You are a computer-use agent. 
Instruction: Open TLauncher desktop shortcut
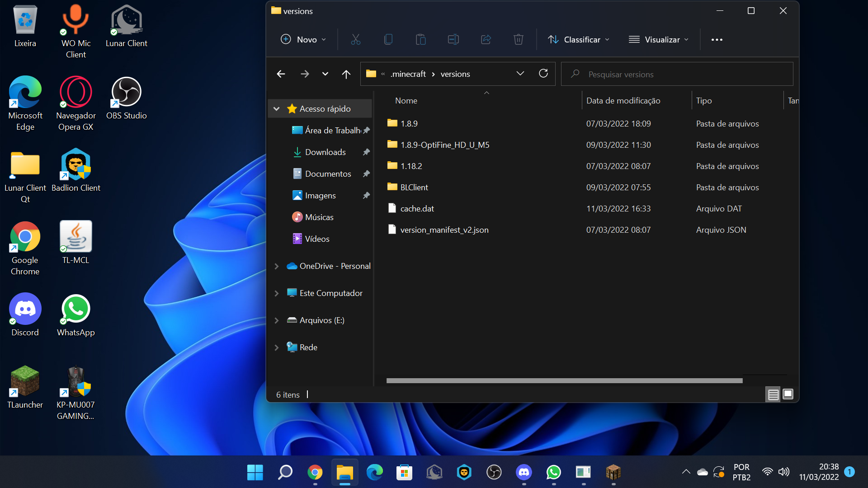click(25, 388)
